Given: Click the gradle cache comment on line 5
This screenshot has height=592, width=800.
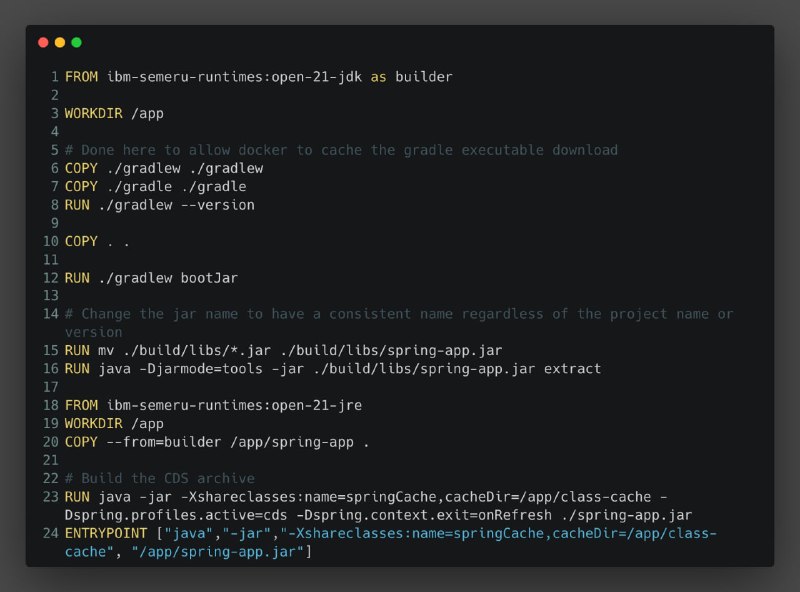Looking at the screenshot, I should coord(341,150).
